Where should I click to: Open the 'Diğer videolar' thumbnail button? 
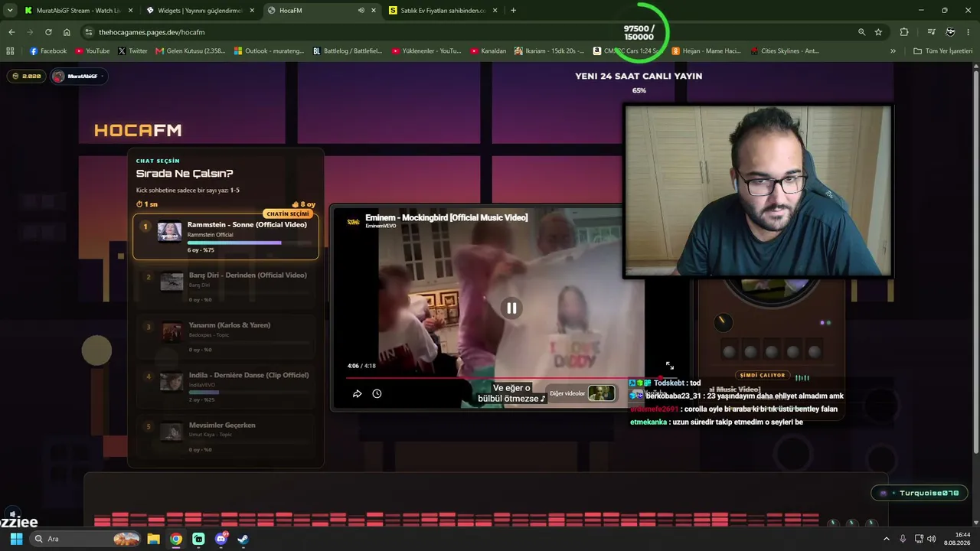(582, 393)
